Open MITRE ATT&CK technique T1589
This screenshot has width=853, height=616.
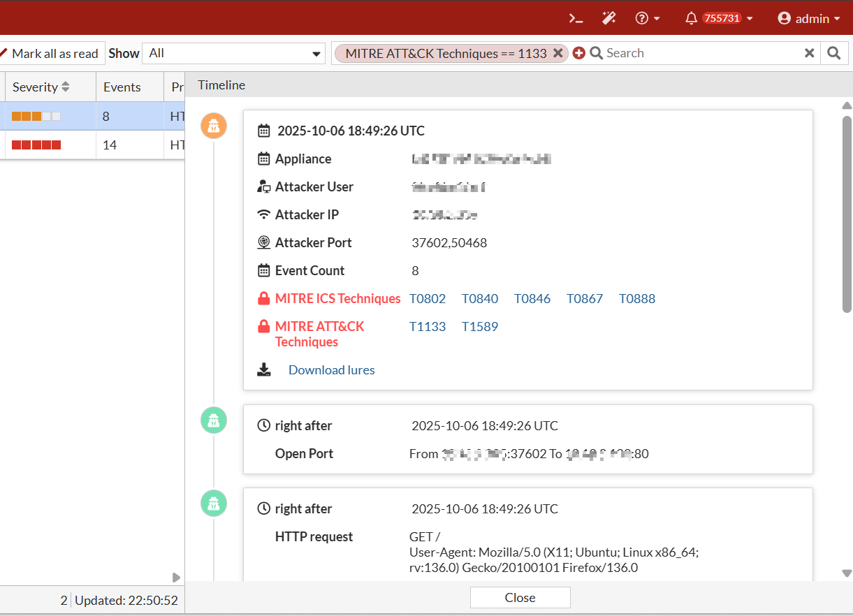click(480, 327)
